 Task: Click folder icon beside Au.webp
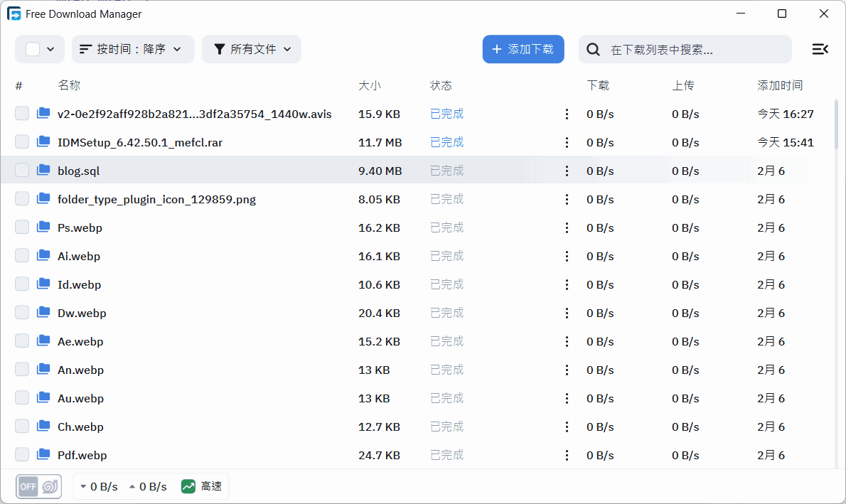(x=43, y=397)
